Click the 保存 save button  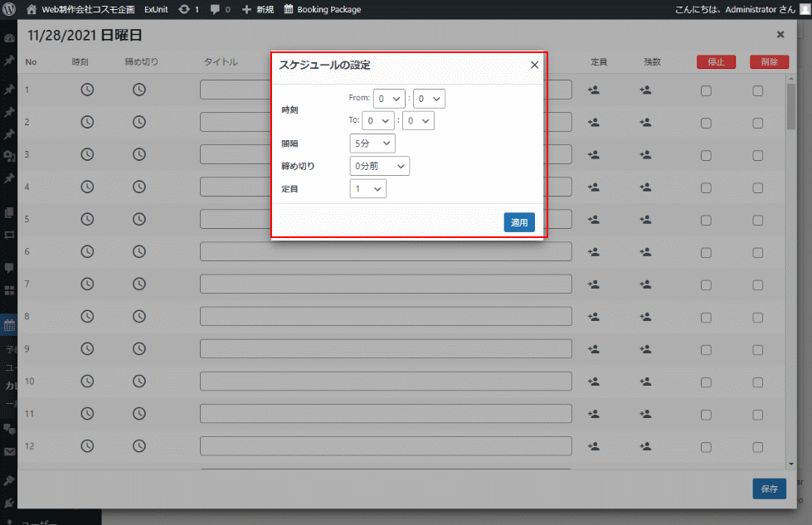point(769,489)
